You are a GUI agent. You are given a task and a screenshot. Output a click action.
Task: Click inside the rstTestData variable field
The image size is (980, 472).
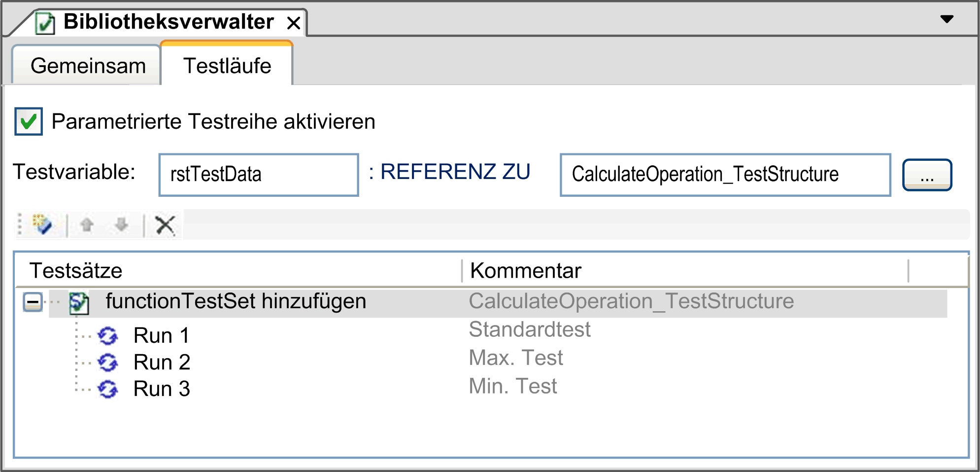coord(258,174)
